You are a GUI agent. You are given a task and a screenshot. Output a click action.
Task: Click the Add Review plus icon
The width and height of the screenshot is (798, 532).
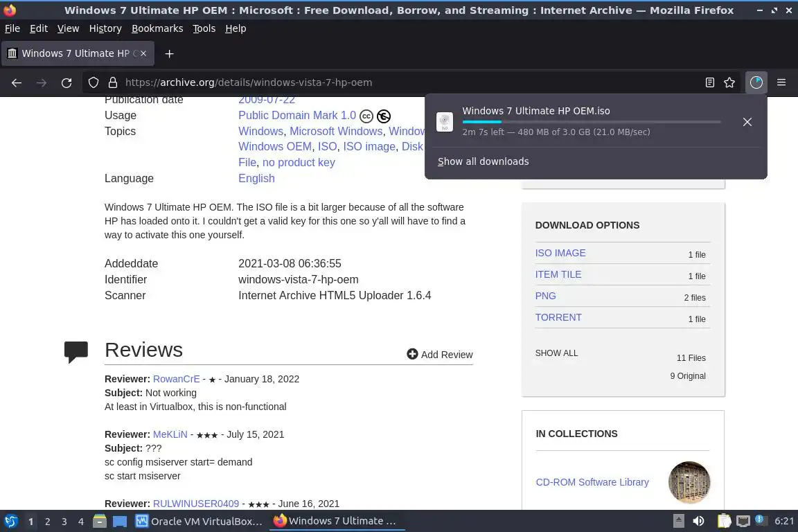point(412,354)
